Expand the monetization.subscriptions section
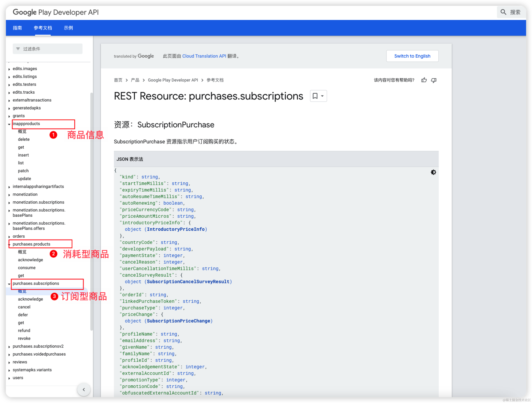This screenshot has width=532, height=403. click(x=9, y=203)
